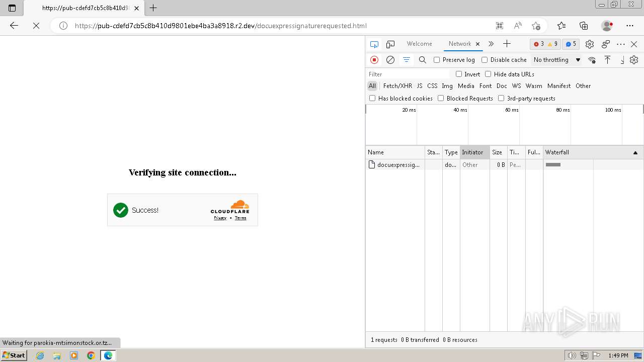
Task: Open the tab actions menu icon
Action: coord(12,8)
